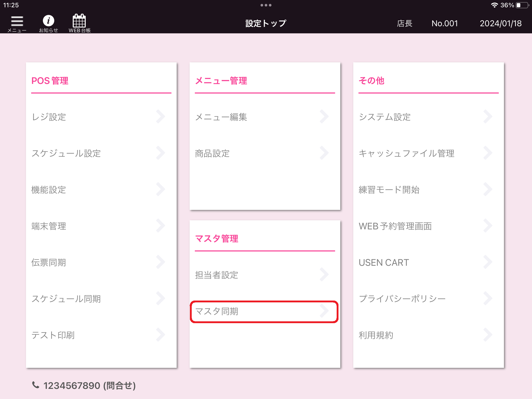Click the Wi-Fi status icon
The height and width of the screenshot is (399, 532).
494,5
